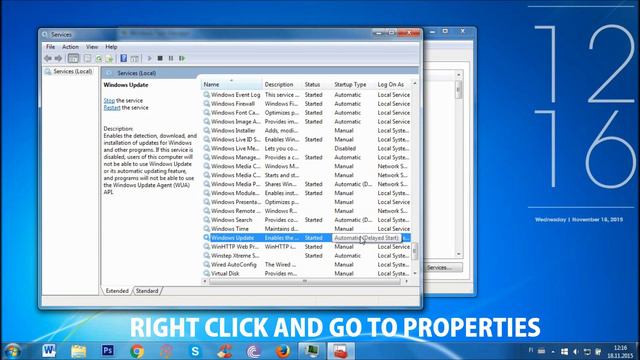
Task: Click the Stop Service square icon
Action: pos(160,58)
